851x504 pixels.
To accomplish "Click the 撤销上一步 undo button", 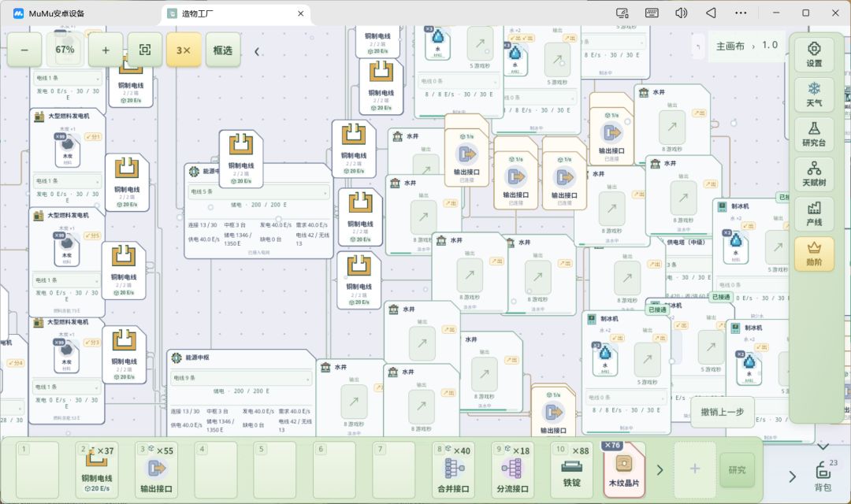I will coord(722,413).
